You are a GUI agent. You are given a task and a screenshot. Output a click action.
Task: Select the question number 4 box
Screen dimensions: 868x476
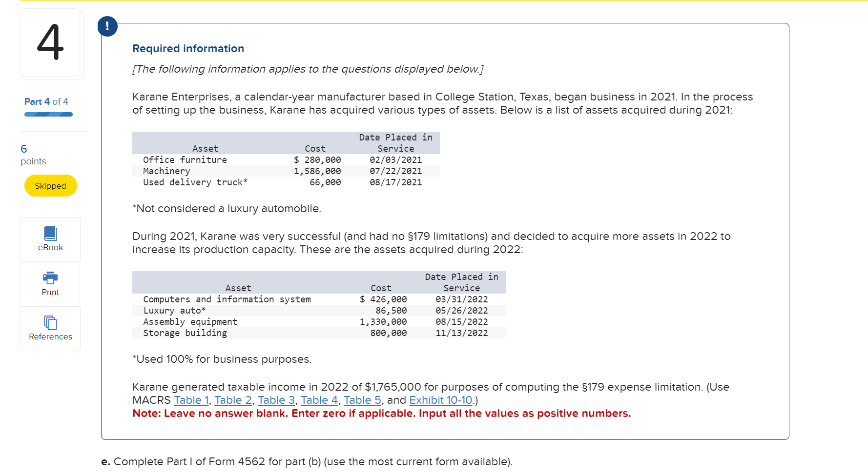pyautogui.click(x=51, y=44)
